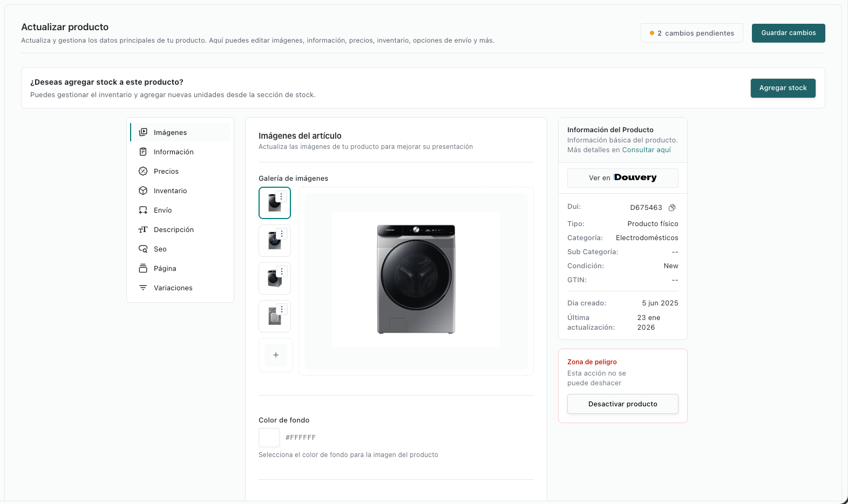Click the large washer preview image
This screenshot has width=848, height=504.
point(416,280)
